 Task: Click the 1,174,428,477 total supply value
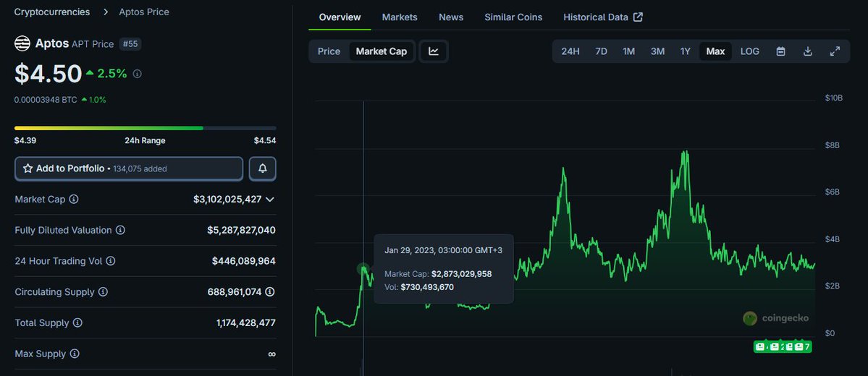coord(246,323)
